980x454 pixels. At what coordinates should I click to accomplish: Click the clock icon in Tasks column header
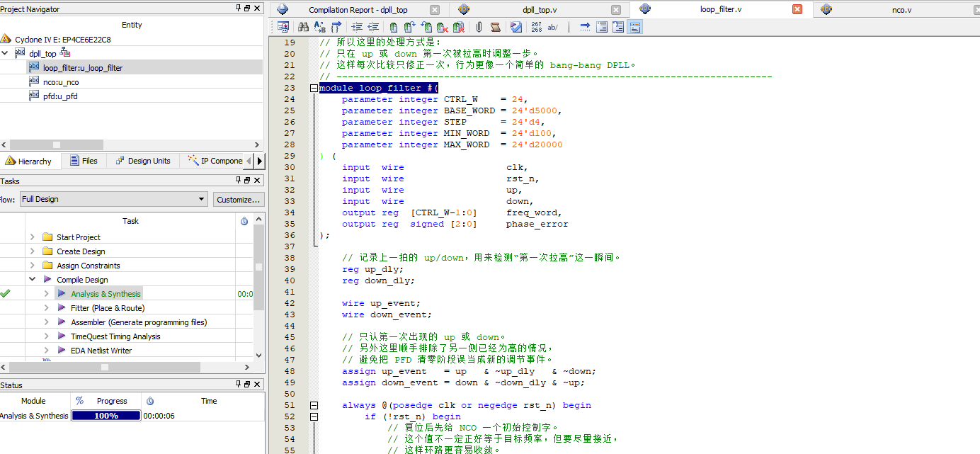pyautogui.click(x=244, y=221)
